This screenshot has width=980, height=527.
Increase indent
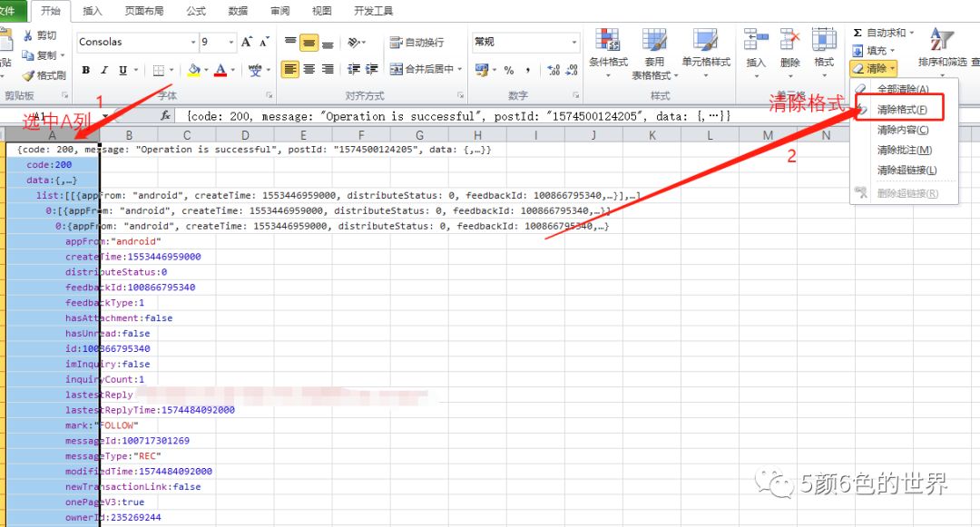[x=372, y=69]
